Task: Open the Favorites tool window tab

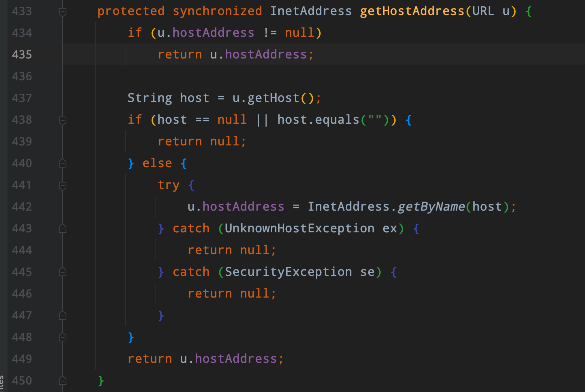Action: click(3, 380)
